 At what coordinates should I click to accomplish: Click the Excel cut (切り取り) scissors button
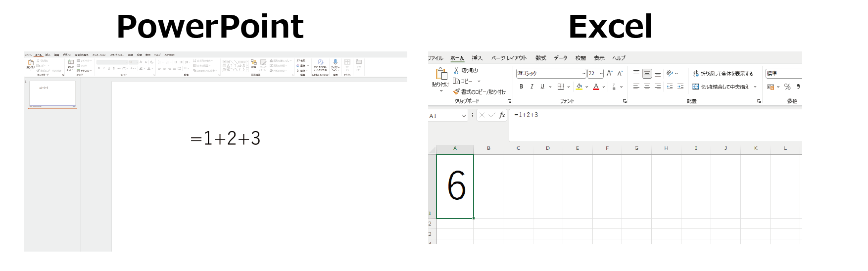pyautogui.click(x=466, y=70)
